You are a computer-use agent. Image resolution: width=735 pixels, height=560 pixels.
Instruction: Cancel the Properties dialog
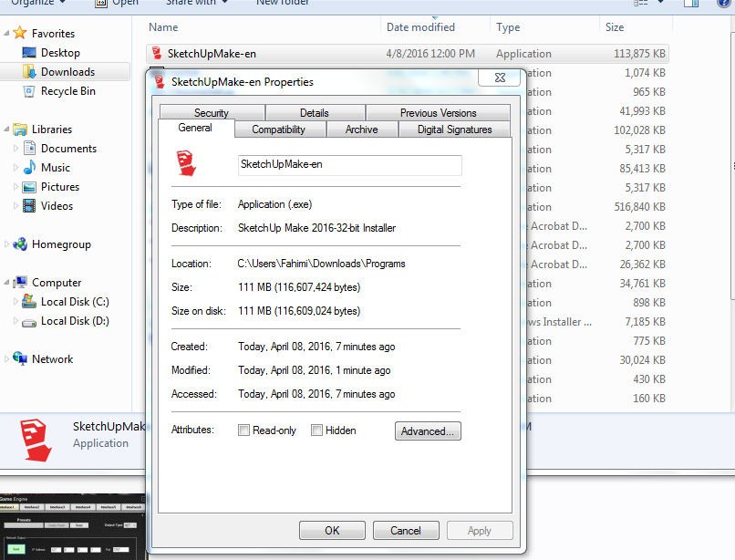406,531
